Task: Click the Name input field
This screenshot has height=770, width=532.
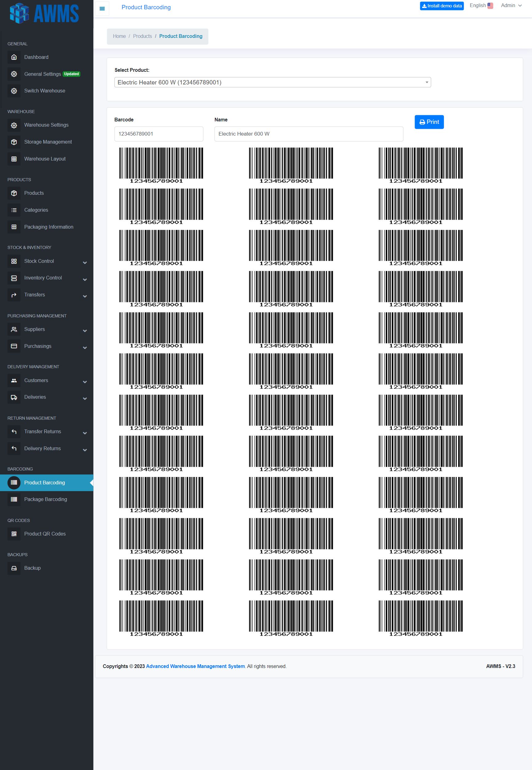Action: (x=309, y=134)
